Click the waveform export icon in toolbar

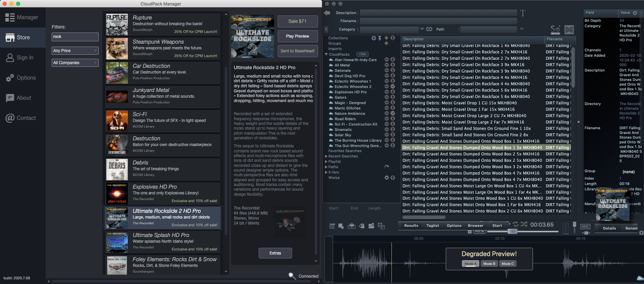[352, 226]
